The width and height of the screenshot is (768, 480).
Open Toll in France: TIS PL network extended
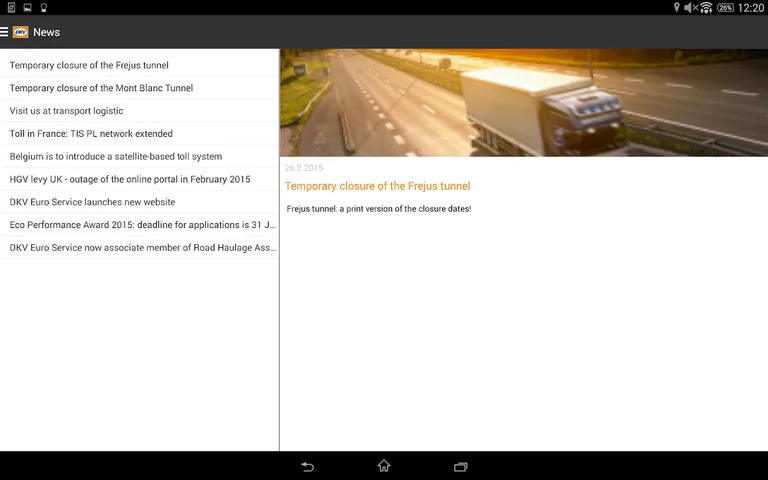click(140, 133)
